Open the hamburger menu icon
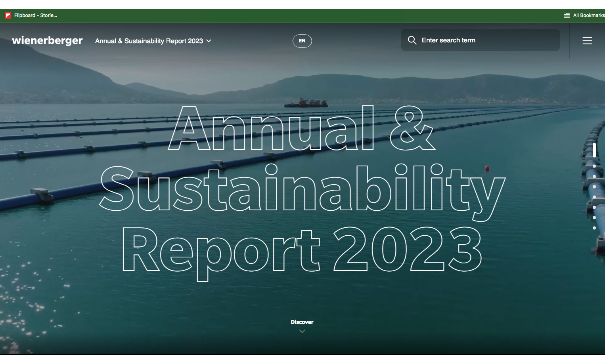 tap(587, 40)
